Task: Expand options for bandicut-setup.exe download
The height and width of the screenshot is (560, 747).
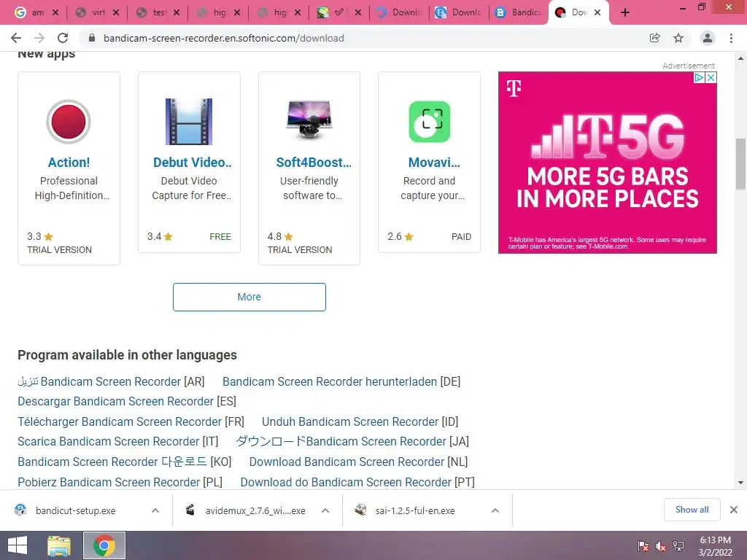Action: pos(155,510)
